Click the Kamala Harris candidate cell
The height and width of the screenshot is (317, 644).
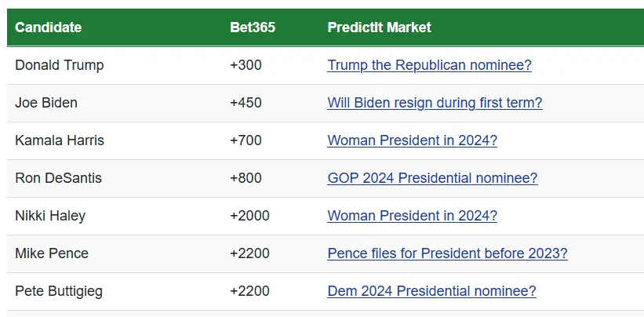point(60,140)
